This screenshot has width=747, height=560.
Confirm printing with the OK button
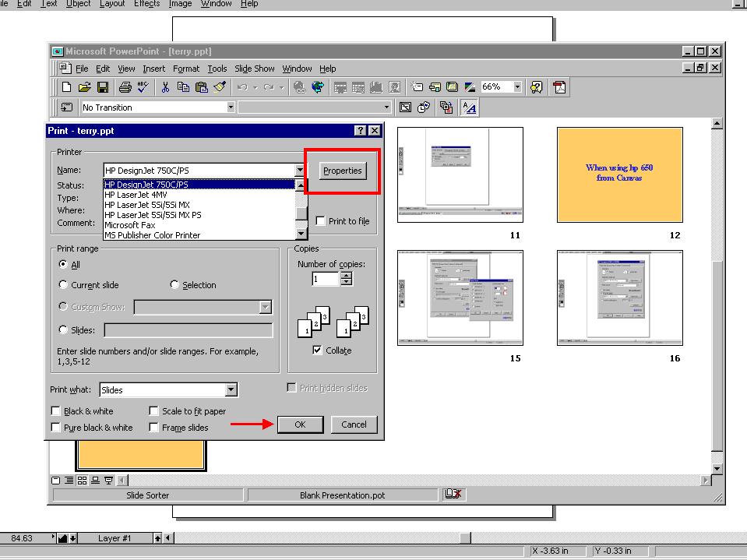300,424
